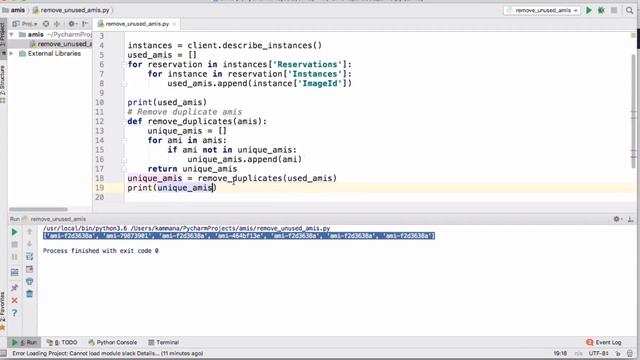The width and height of the screenshot is (640, 360).
Task: Open the Run tool window tab
Action: click(24, 342)
